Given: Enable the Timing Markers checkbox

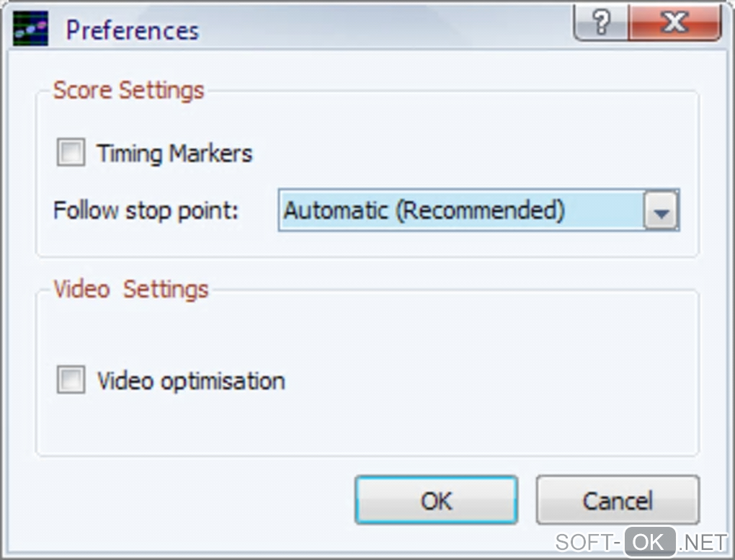Looking at the screenshot, I should point(71,153).
